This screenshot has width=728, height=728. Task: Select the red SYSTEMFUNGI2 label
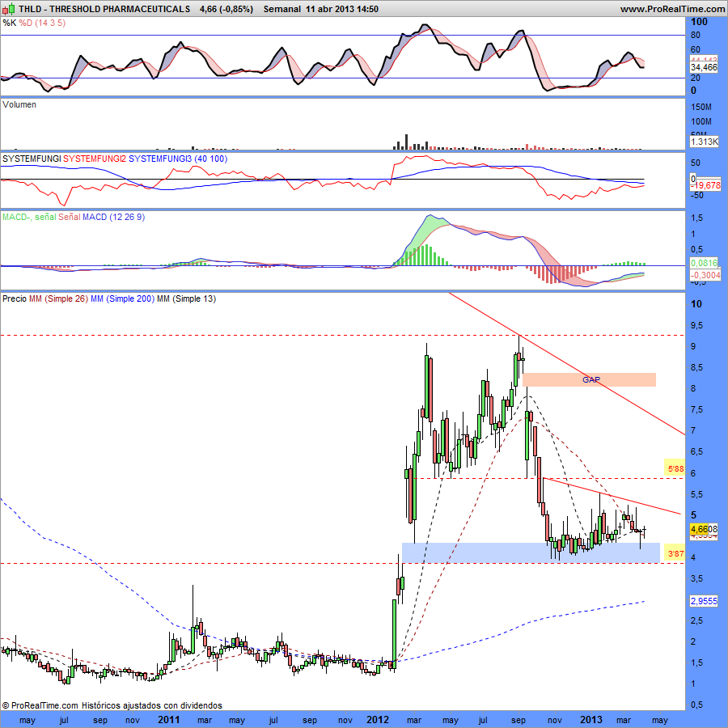click(x=95, y=159)
